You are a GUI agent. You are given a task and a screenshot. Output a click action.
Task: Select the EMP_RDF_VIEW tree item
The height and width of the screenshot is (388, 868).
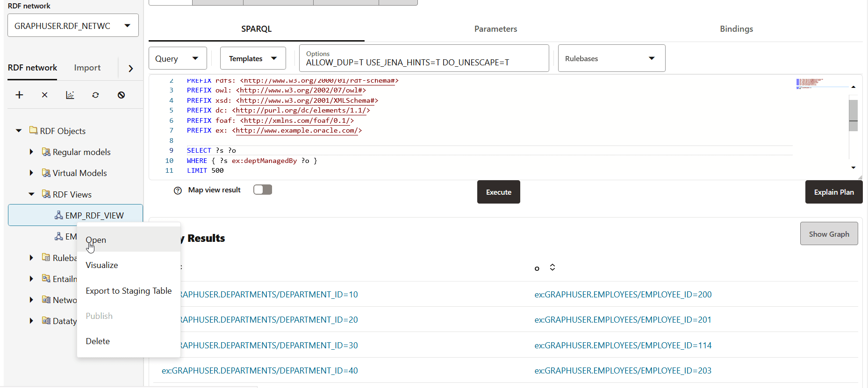(75, 215)
